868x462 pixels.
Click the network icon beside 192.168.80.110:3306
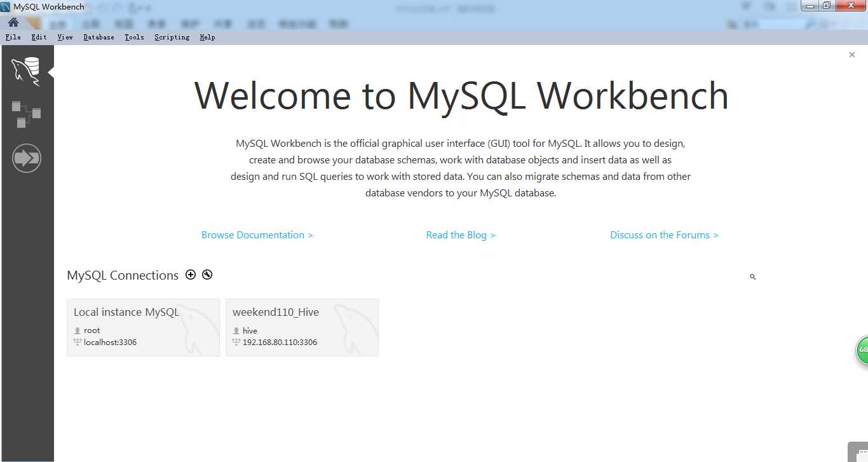point(236,343)
